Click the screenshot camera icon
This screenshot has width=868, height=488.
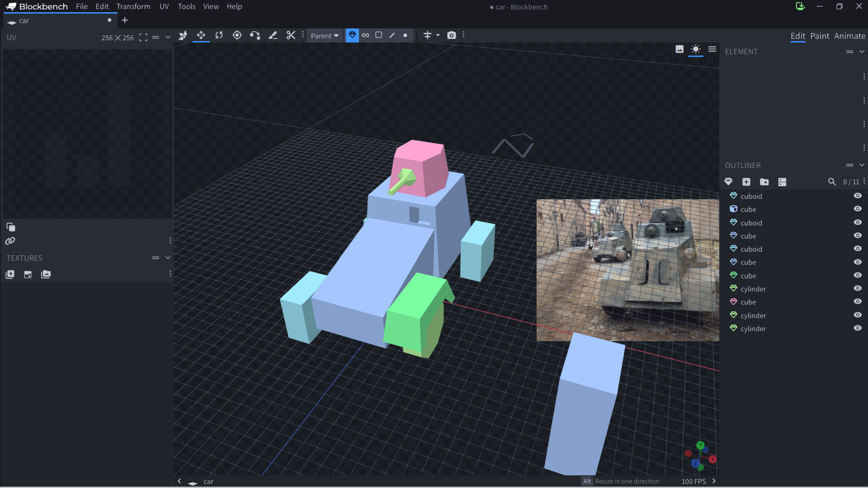coord(451,35)
